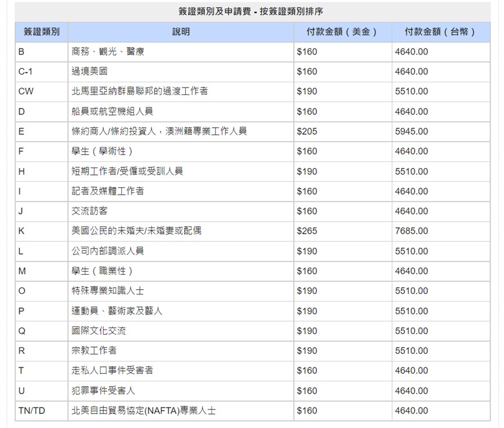Click 商務、觀光、醫療 description
The image size is (504, 428).
[x=108, y=52]
